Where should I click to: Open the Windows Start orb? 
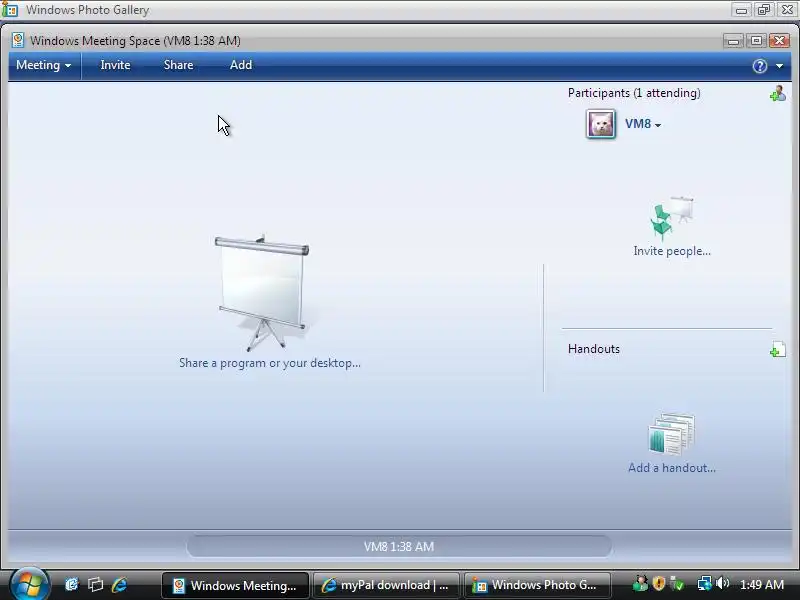29,584
